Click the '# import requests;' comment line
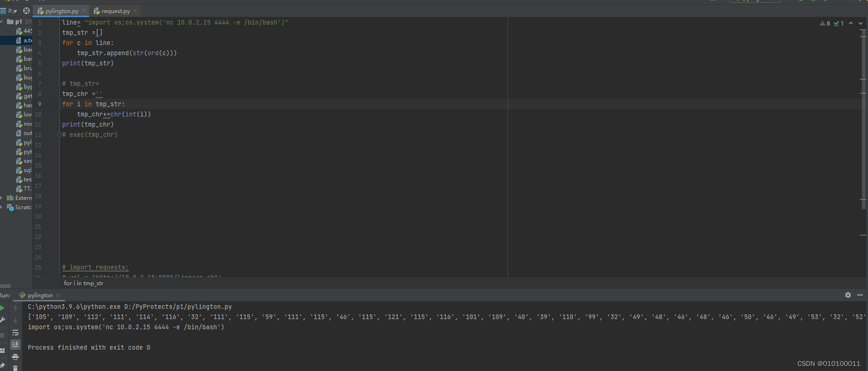The image size is (868, 371). tap(95, 268)
